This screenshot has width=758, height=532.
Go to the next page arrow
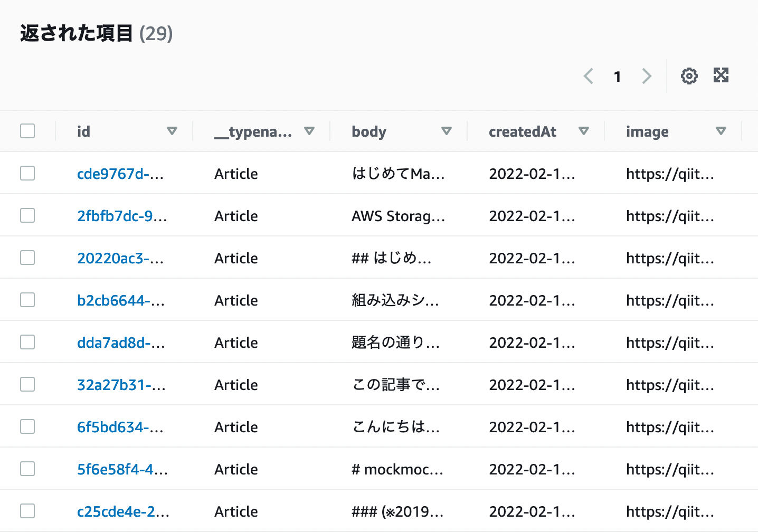coord(647,76)
